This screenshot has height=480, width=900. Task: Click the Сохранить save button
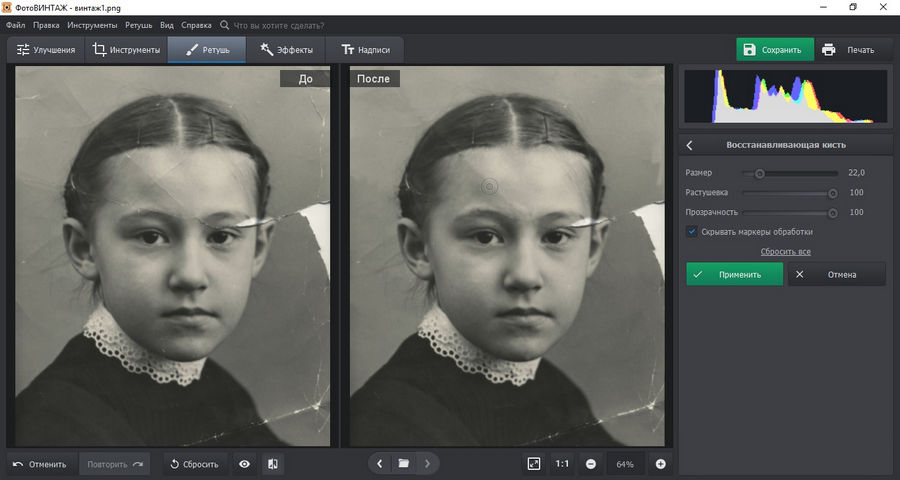tap(775, 50)
